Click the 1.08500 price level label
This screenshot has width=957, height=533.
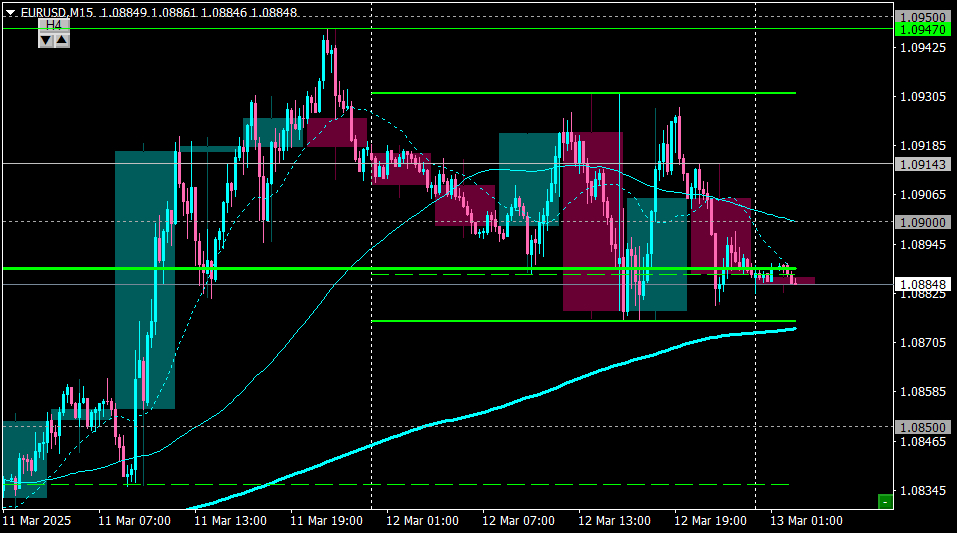point(923,427)
